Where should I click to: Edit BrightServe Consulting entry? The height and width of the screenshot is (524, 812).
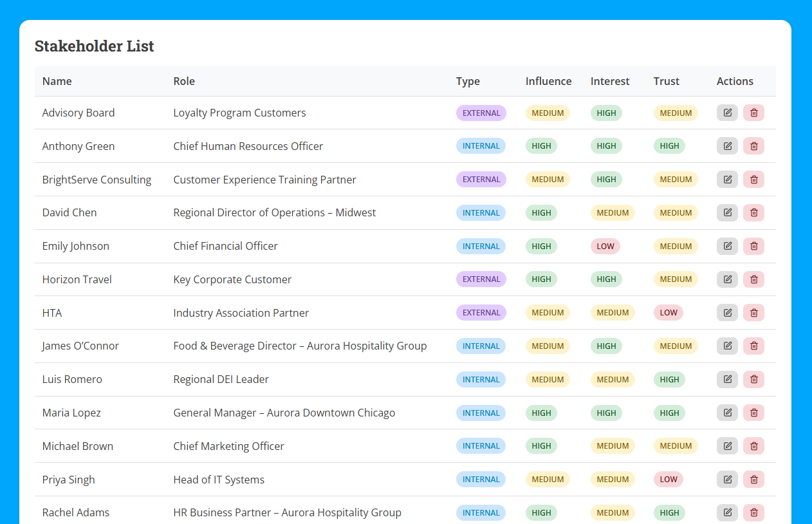[x=727, y=180]
